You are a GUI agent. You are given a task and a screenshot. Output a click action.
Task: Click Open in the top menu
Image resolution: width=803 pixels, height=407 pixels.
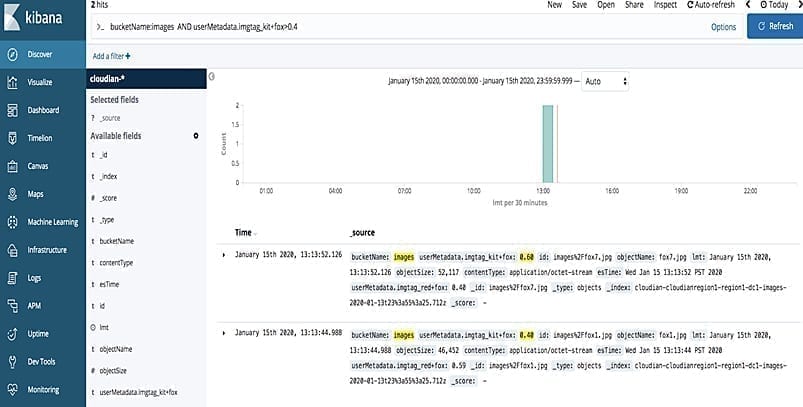606,5
